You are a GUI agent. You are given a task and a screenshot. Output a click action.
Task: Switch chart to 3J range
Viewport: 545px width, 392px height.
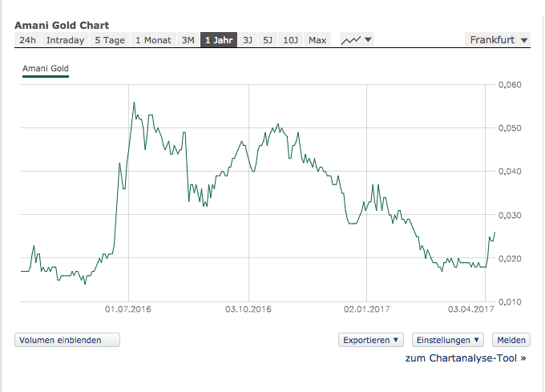(x=248, y=40)
